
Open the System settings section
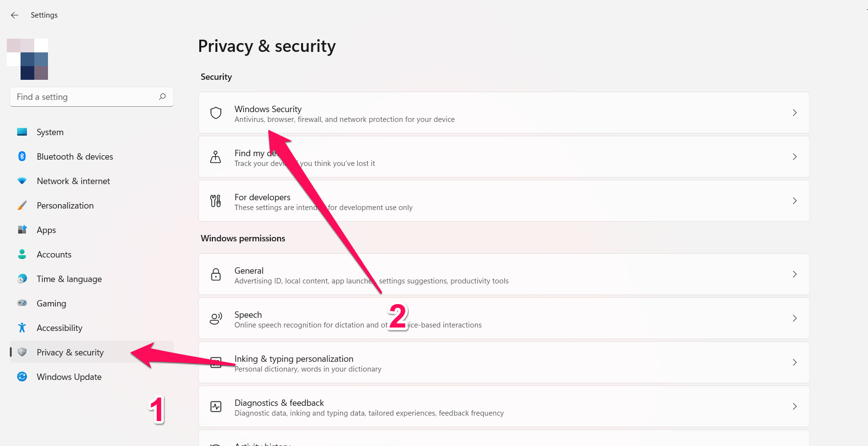click(x=50, y=132)
